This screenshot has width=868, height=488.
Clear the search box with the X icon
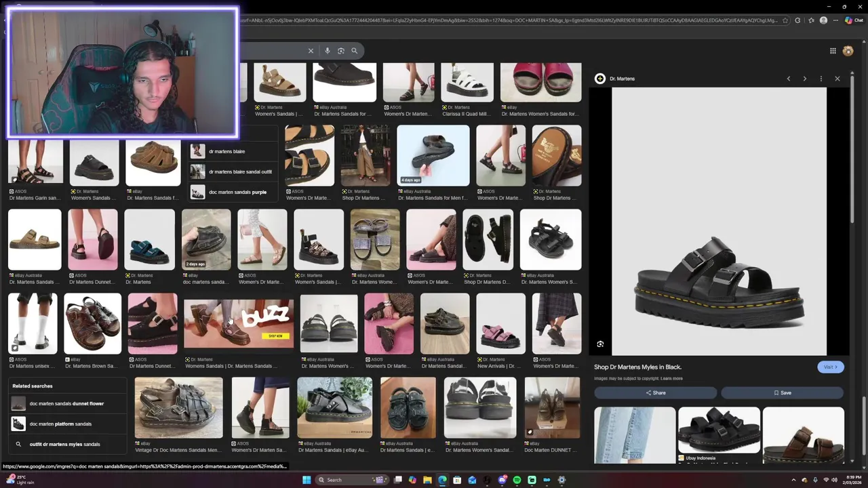[311, 51]
